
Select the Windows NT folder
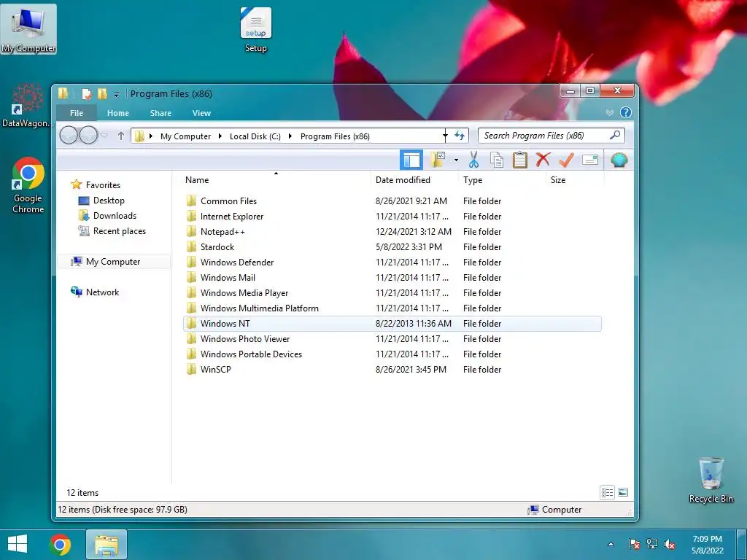point(392,323)
